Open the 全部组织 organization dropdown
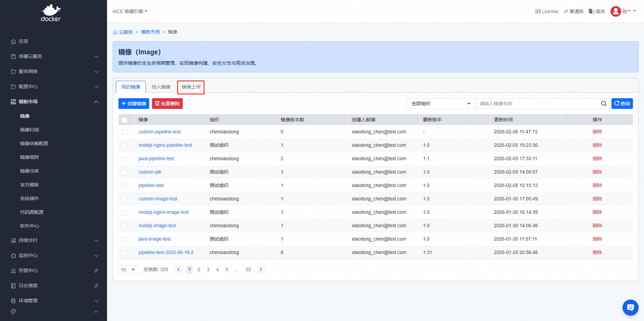Viewport: 644px width, 321px height. tap(441, 104)
